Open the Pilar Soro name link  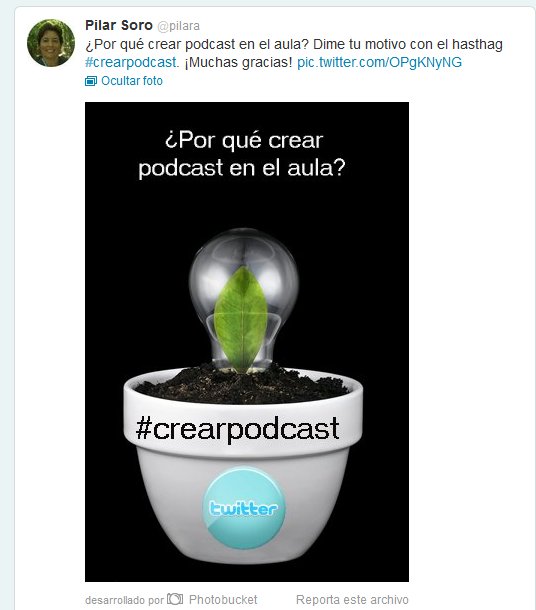(x=119, y=25)
